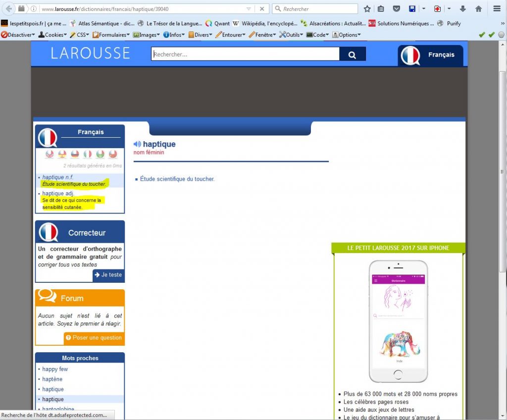Play audio pronunciation of haptique
The height and width of the screenshot is (420, 507).
pos(137,144)
